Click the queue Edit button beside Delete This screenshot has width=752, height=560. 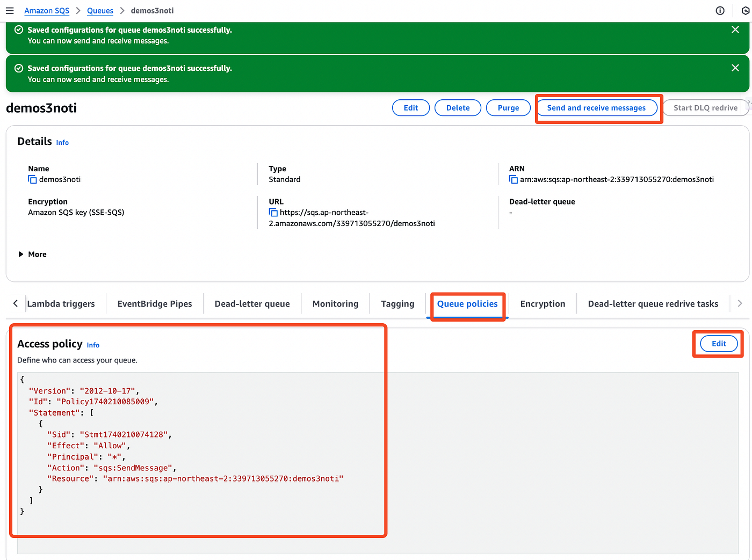click(x=411, y=108)
